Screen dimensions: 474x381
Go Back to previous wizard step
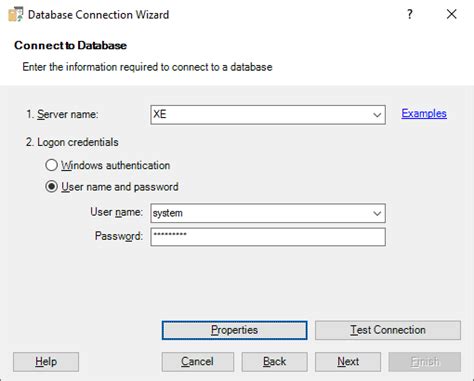274,362
